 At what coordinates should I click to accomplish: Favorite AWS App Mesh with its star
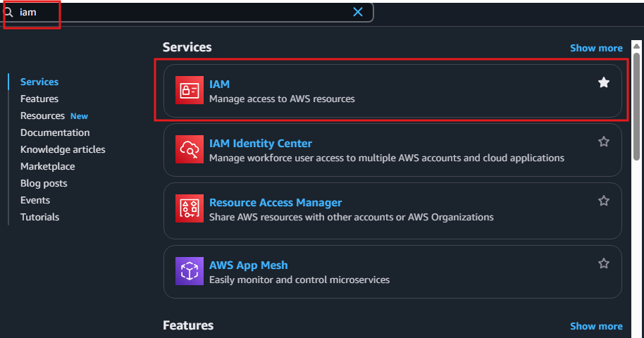tap(604, 263)
